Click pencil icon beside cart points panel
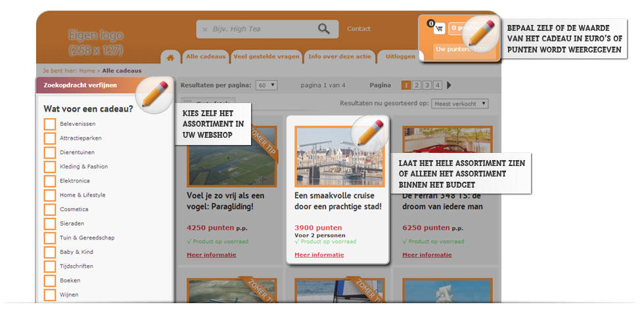The width and height of the screenshot is (644, 313). pos(481,33)
